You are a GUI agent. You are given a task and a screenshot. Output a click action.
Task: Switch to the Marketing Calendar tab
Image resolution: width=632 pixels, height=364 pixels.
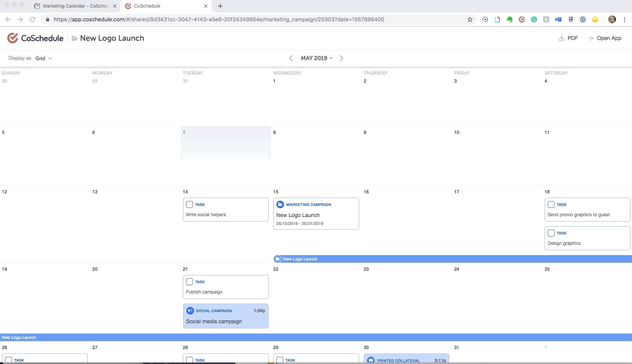tap(75, 6)
